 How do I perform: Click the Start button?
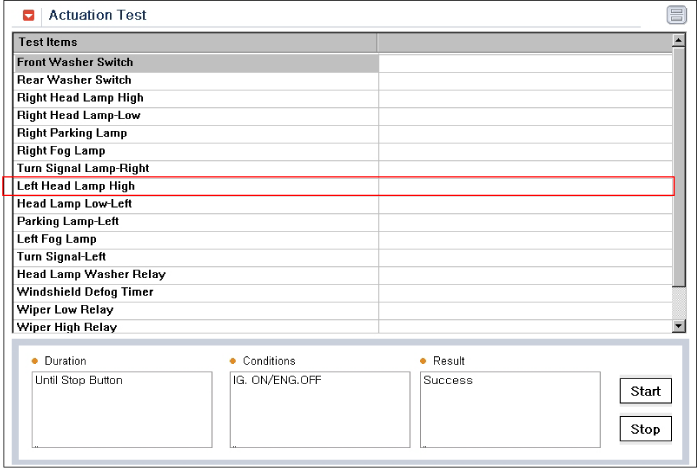[x=646, y=391]
